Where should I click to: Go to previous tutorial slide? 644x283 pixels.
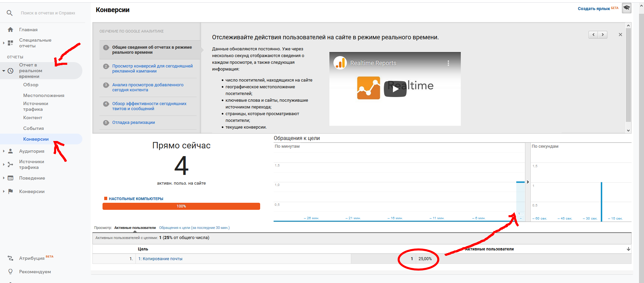[593, 35]
